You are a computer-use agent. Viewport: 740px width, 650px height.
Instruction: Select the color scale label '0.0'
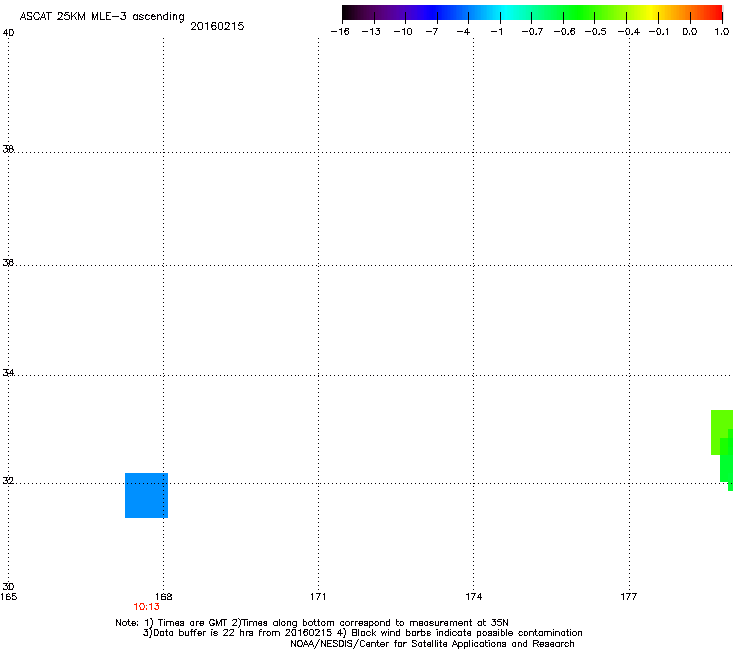(x=690, y=32)
